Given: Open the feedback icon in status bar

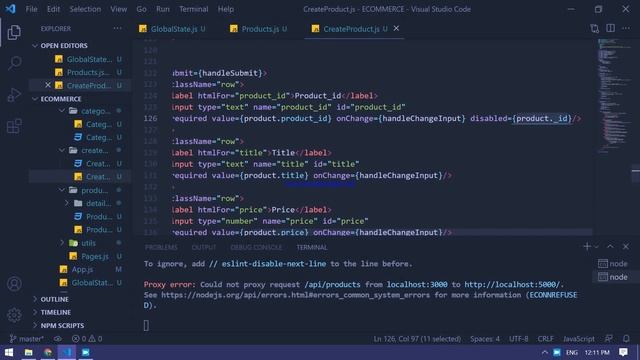Looking at the screenshot, I should click(609, 339).
